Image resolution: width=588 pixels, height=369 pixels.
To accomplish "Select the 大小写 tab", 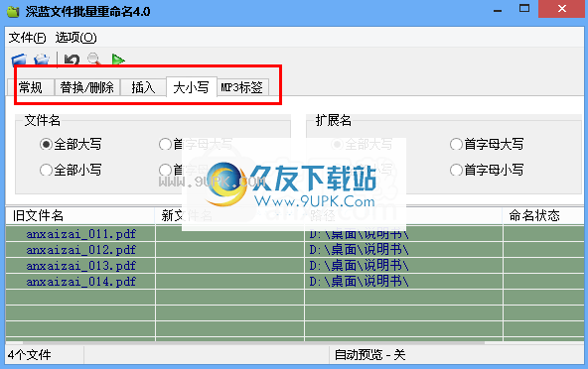I will click(x=192, y=87).
